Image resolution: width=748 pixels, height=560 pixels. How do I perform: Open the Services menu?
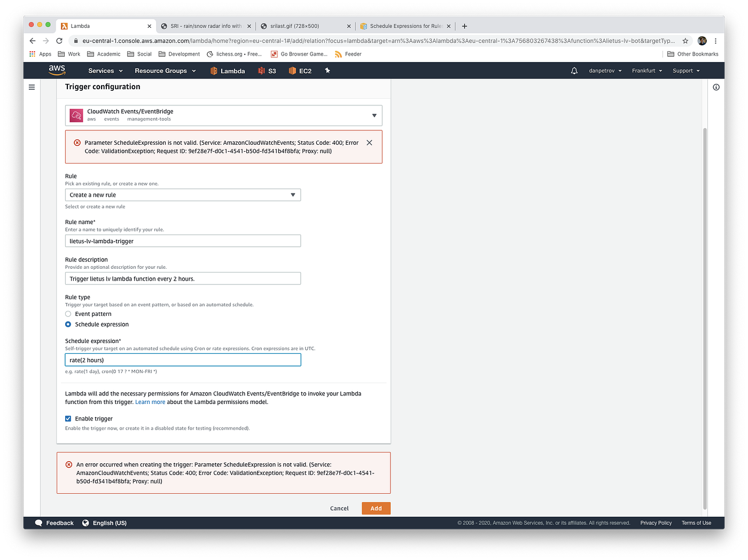[x=105, y=70]
